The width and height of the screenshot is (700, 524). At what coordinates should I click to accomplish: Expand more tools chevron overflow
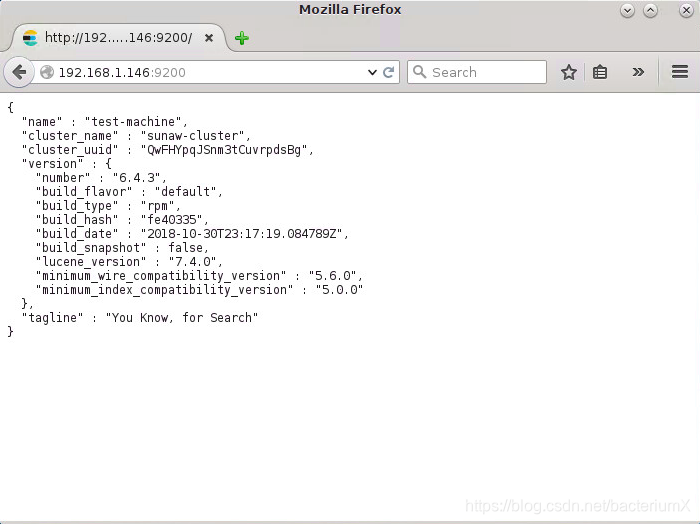pyautogui.click(x=638, y=72)
